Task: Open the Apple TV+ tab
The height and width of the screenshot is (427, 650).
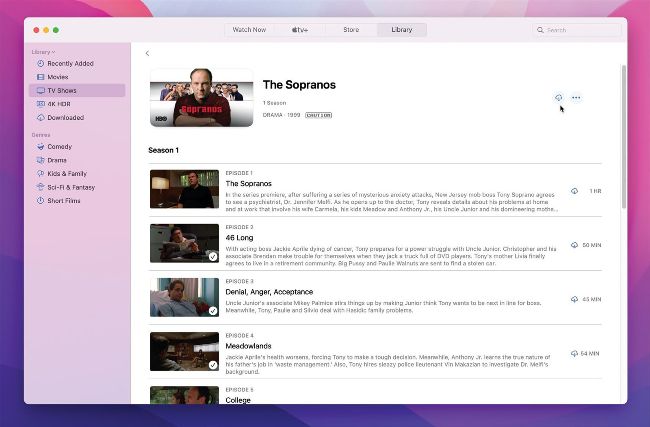Action: pos(300,30)
